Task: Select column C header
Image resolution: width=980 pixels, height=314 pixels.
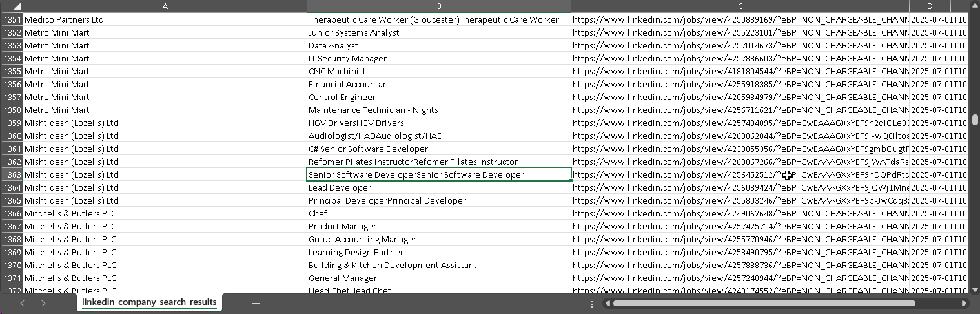Action: pos(740,6)
